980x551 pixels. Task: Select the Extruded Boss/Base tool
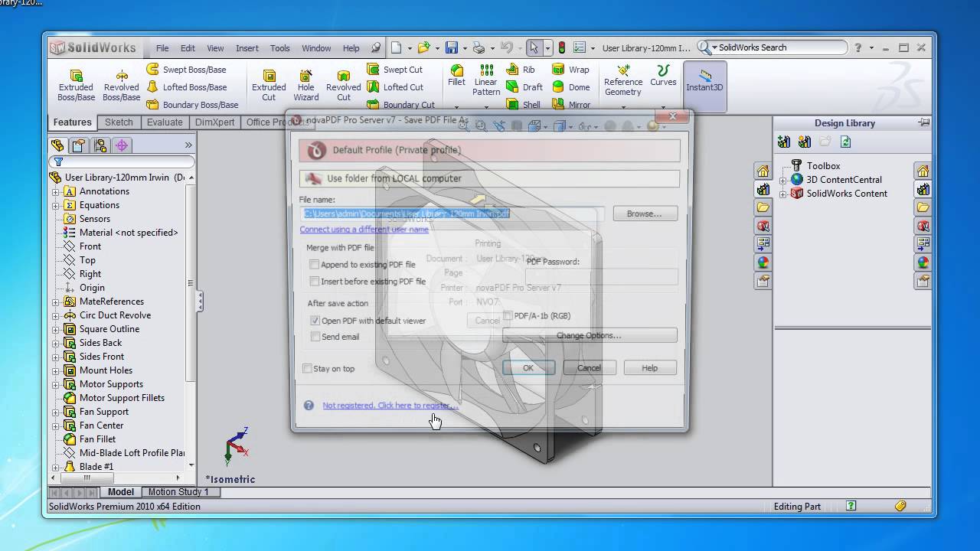[77, 84]
